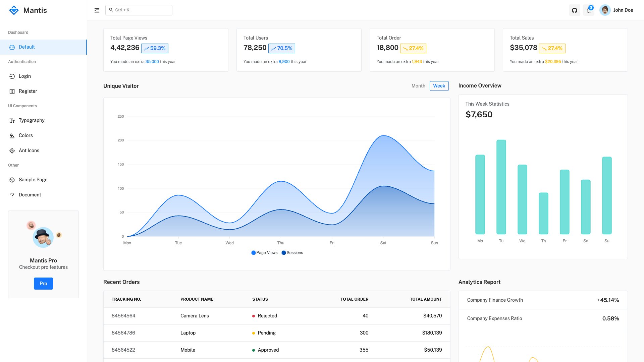Click the Colors palette icon
The image size is (644, 362).
pos(12,135)
